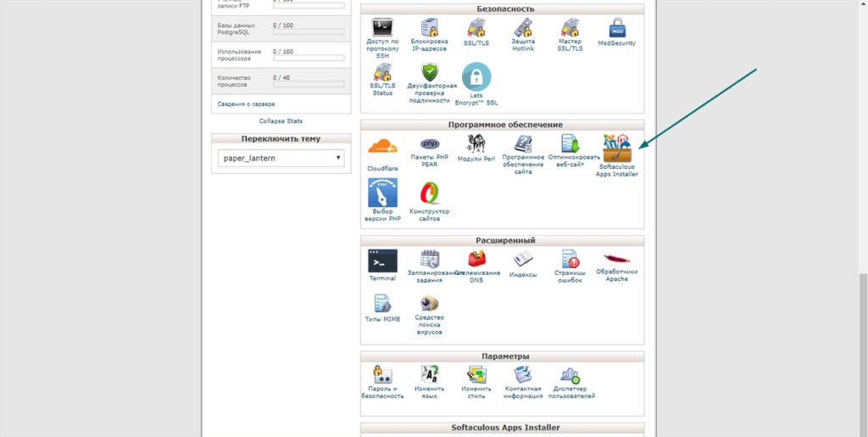Collapse Softaculous Apps Installer section header

pos(502,428)
